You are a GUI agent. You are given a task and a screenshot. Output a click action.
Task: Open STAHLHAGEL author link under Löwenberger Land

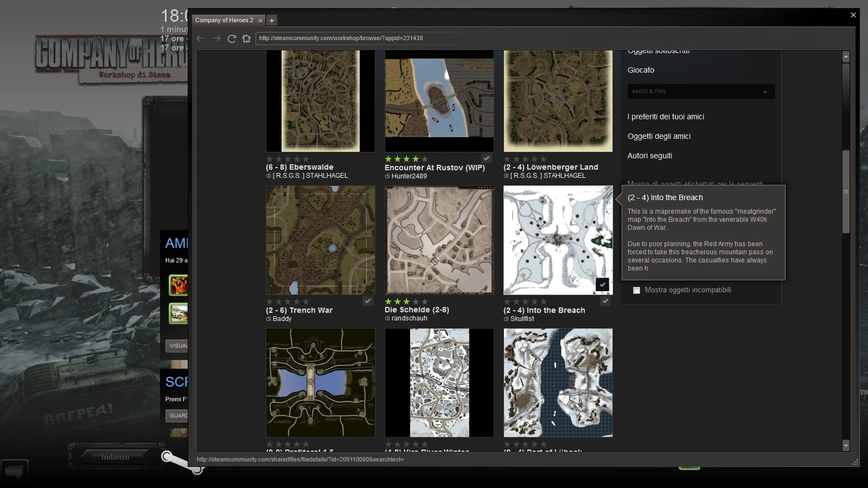pyautogui.click(x=548, y=176)
